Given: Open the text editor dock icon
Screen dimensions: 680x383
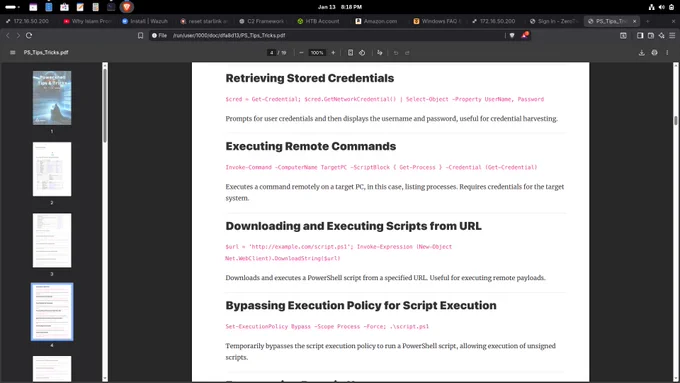Looking at the screenshot, I should point(80,7).
